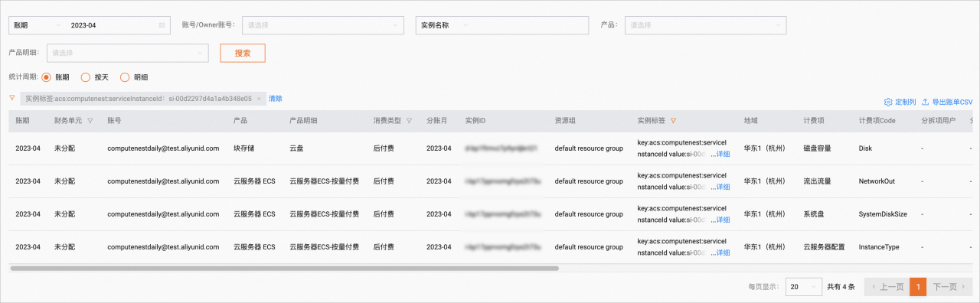Open the 账期 type dropdown
This screenshot has width=980, height=303.
36,25
